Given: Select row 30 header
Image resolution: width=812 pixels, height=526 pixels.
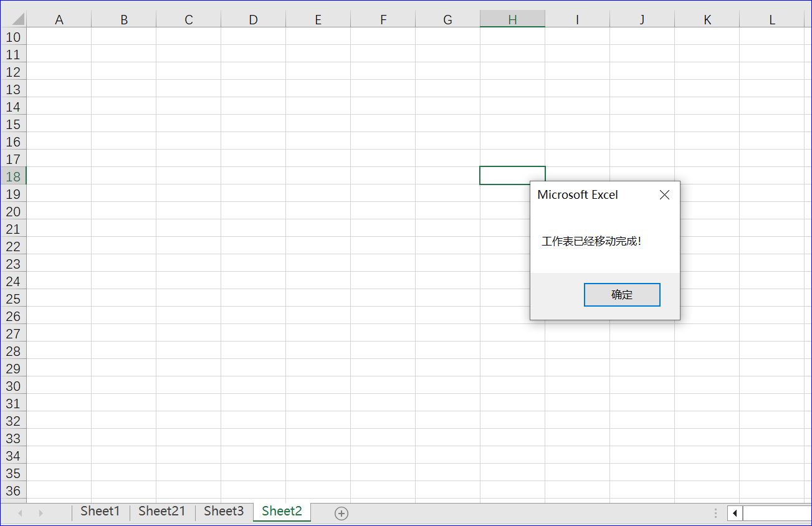Looking at the screenshot, I should [13, 386].
